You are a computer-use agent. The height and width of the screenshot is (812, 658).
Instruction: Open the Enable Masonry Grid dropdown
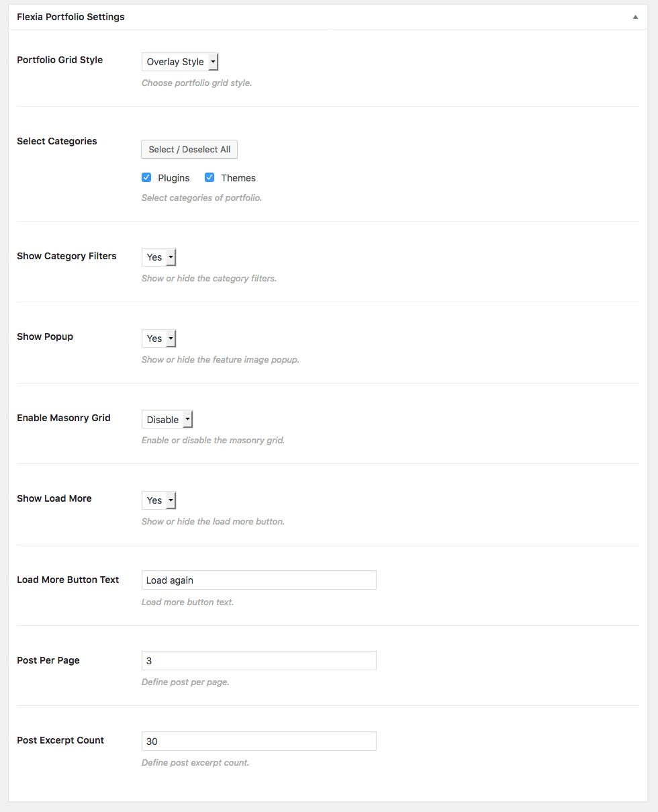[167, 420]
